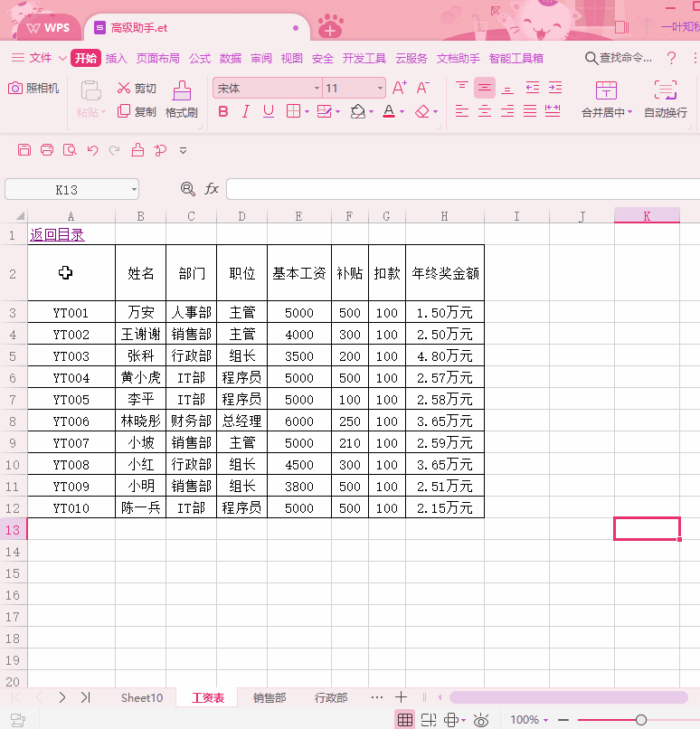Screen dimensions: 700x729
Task: Open the zoom percentage dropdown at 100%
Action: tap(545, 720)
